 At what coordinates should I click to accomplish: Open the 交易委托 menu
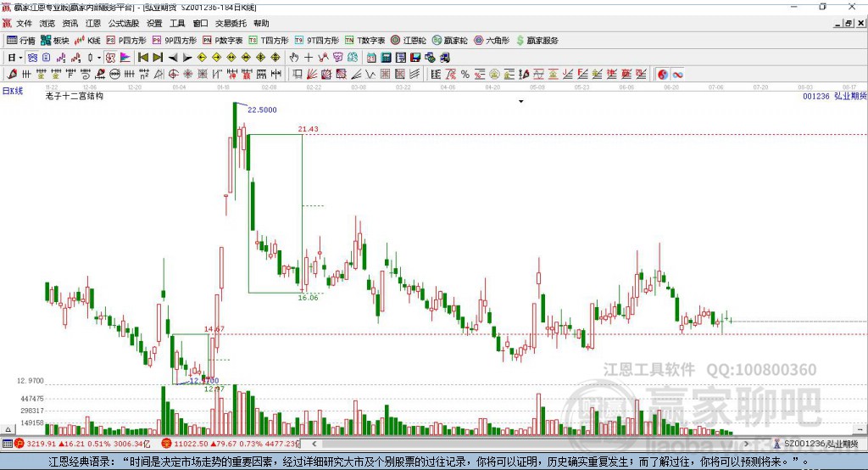point(231,23)
